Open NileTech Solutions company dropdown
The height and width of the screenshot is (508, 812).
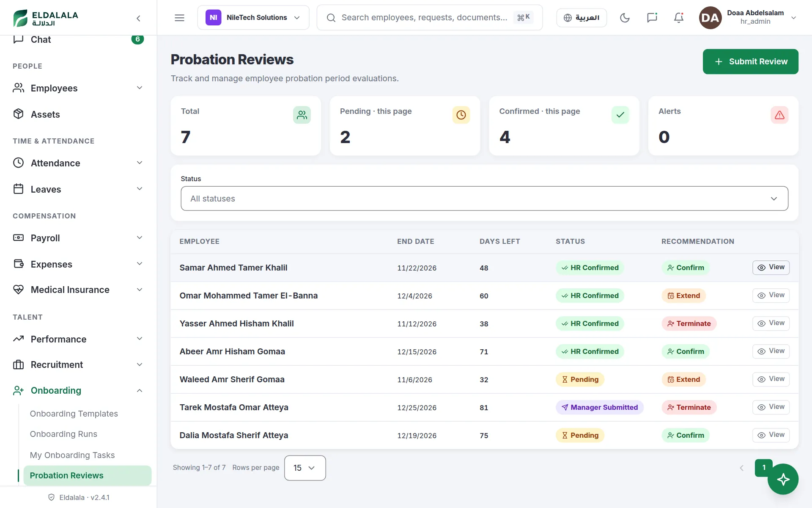(253, 18)
